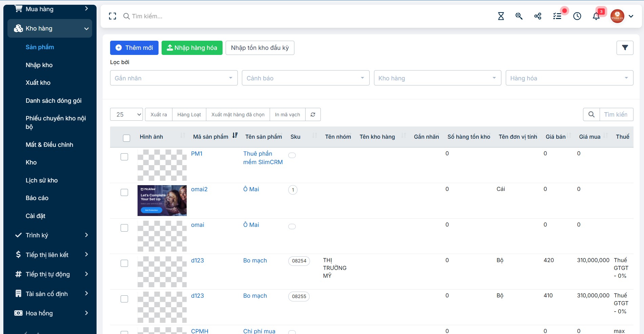Tick the checkbox for product PM1

coord(124,157)
